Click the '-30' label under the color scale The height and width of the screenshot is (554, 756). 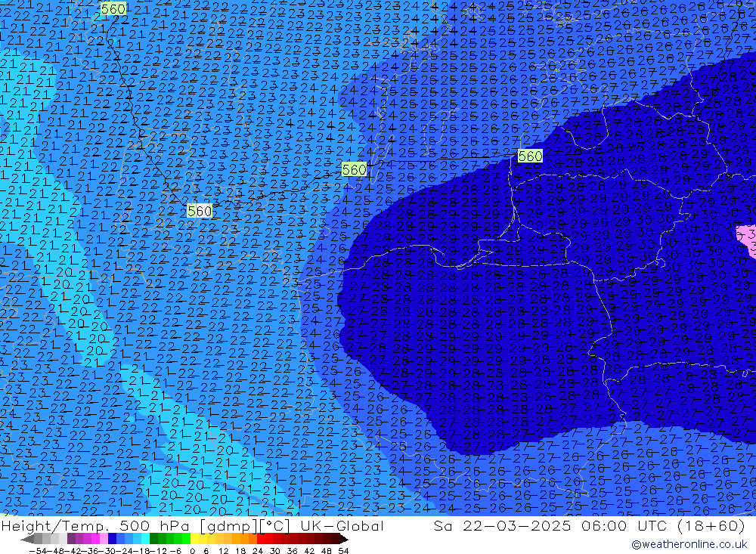[x=107, y=551]
